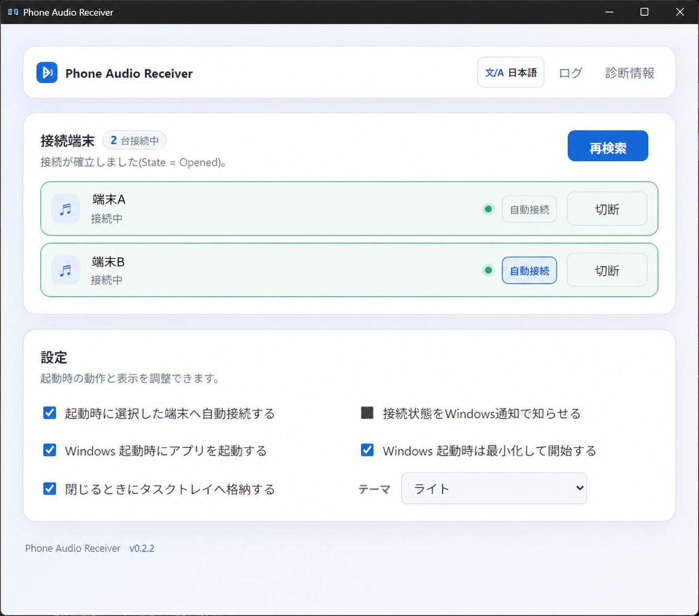The image size is (699, 616).
Task: Close the Phone Audio Receiver window
Action: click(x=680, y=12)
